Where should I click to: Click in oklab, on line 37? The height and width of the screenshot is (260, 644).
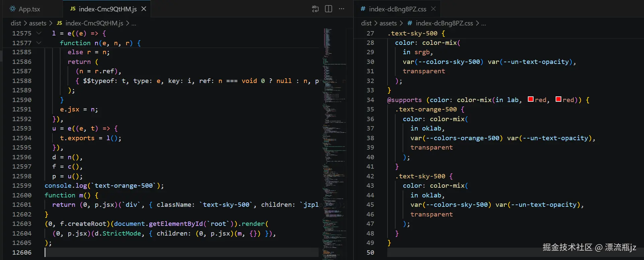[x=428, y=128]
